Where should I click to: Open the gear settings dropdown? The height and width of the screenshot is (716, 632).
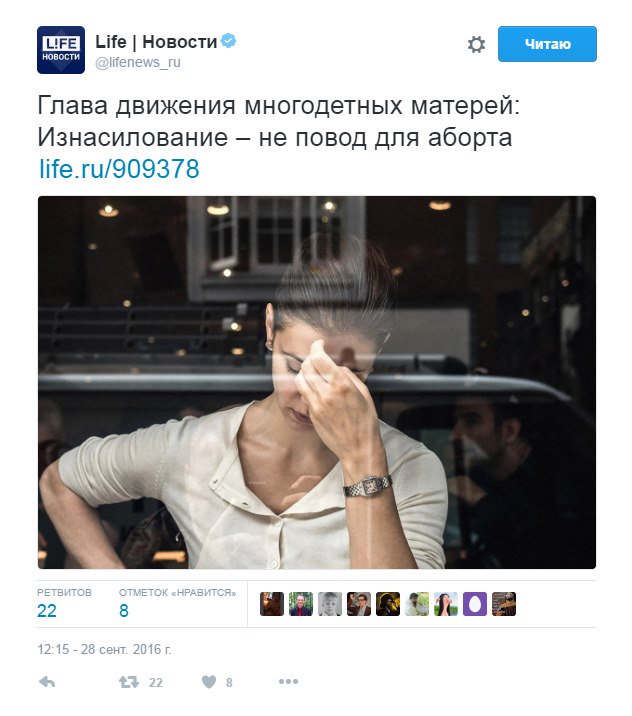tap(476, 44)
